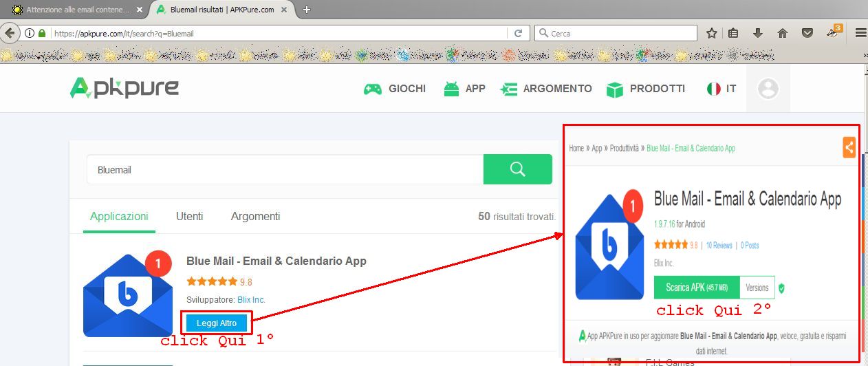The height and width of the screenshot is (366, 868).
Task: Open the GIOCHI menu
Action: pyautogui.click(x=395, y=89)
